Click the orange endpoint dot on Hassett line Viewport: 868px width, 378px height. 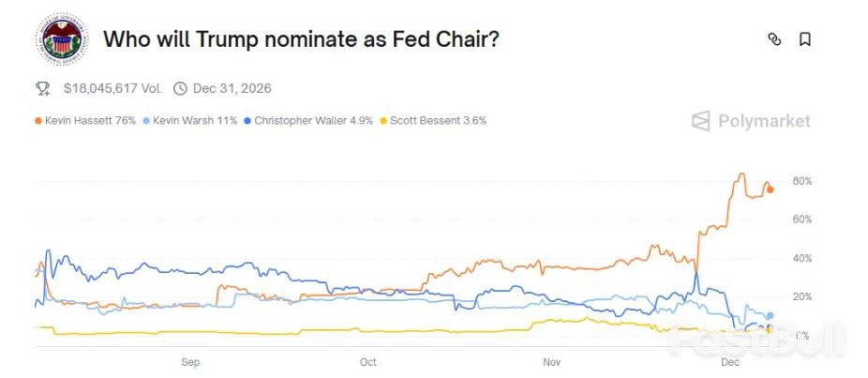pyautogui.click(x=771, y=189)
